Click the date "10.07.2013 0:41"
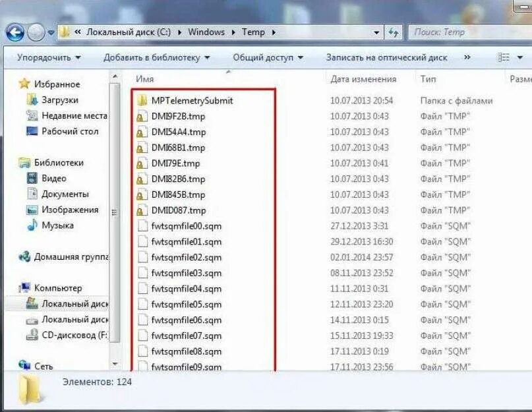 pos(359,163)
